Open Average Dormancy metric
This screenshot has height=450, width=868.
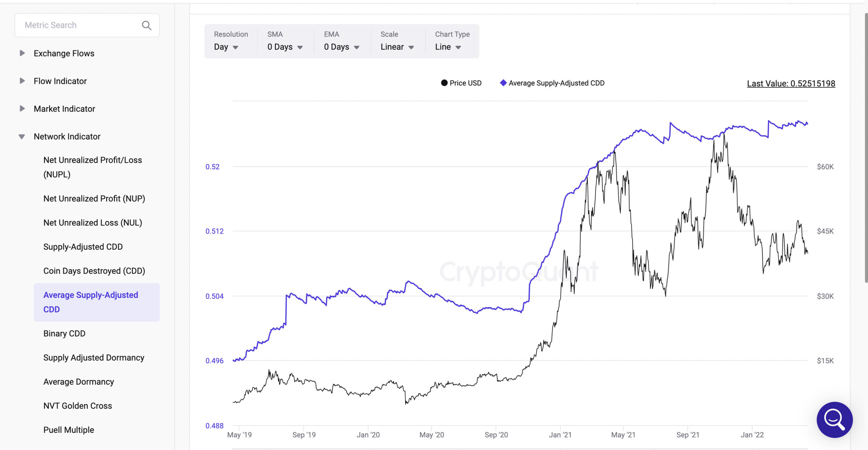78,382
